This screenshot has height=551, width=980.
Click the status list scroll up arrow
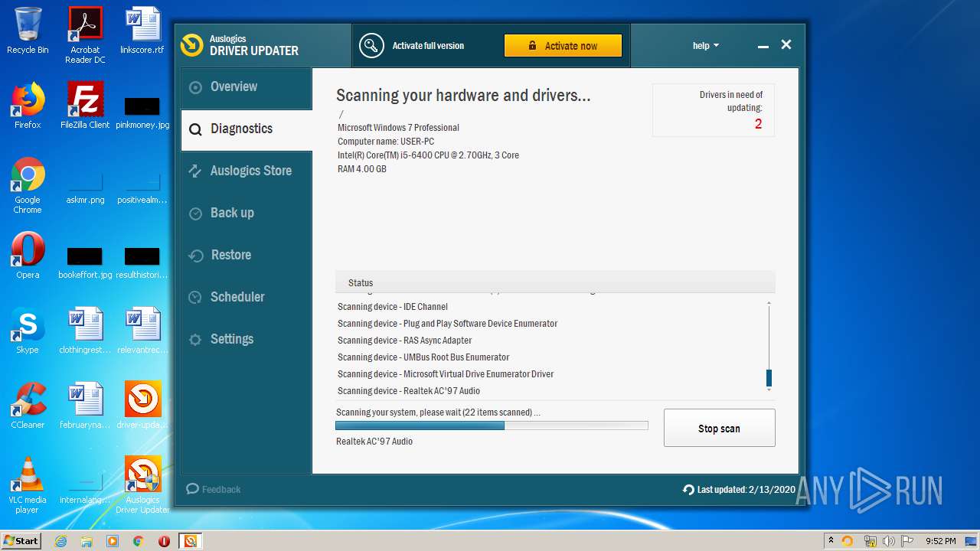769,303
